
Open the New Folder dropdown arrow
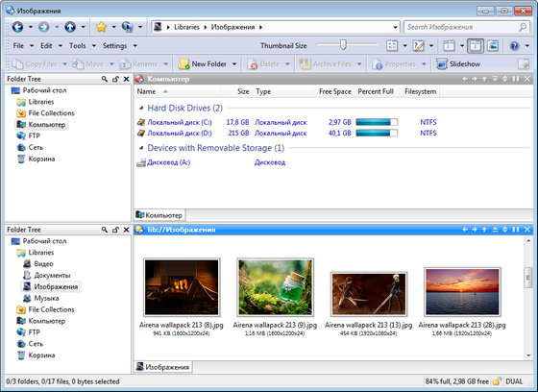(234, 64)
